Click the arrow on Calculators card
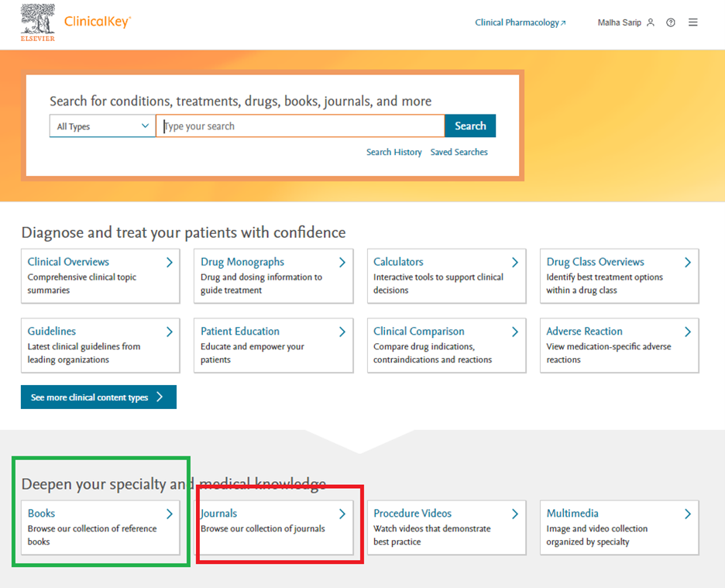Viewport: 725px width, 588px height. coord(515,263)
